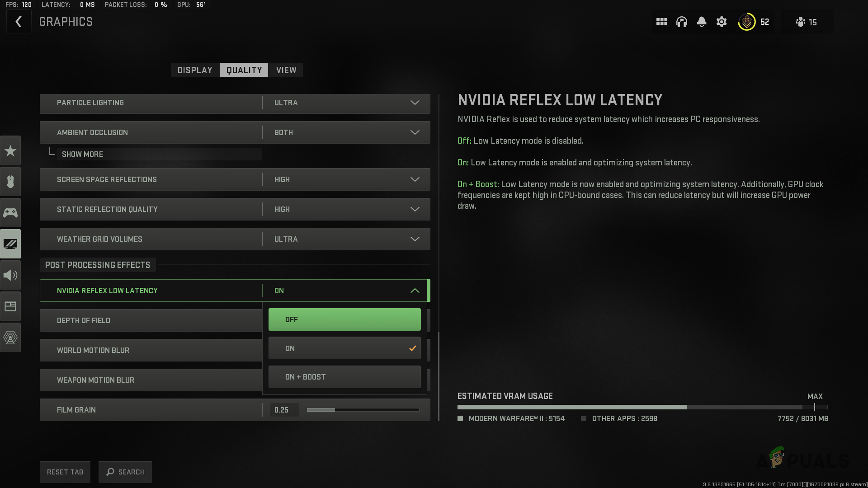Open the notifications bell
Viewport: 868px width, 488px height.
point(701,22)
